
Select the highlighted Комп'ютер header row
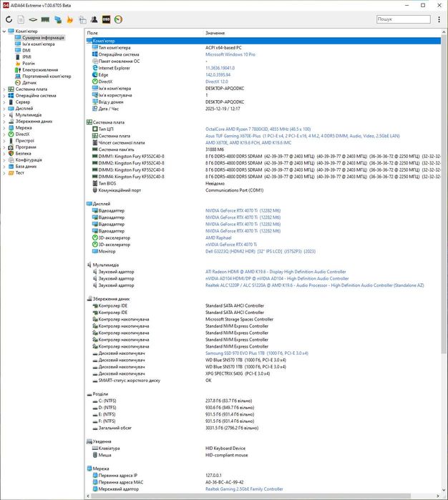[x=263, y=41]
